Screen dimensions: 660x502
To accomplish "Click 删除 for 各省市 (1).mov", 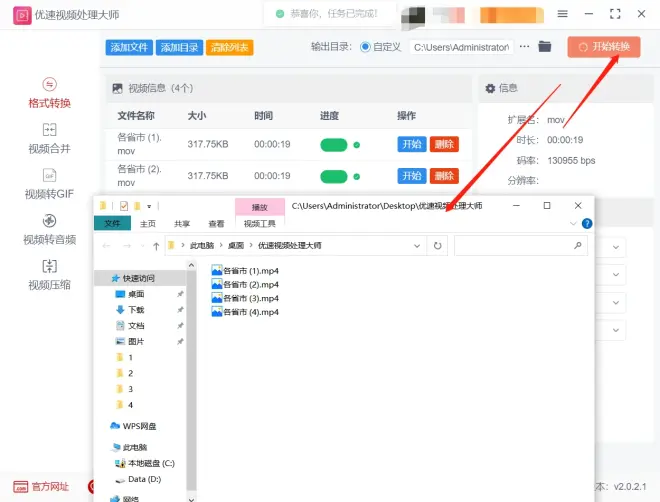I will point(444,144).
